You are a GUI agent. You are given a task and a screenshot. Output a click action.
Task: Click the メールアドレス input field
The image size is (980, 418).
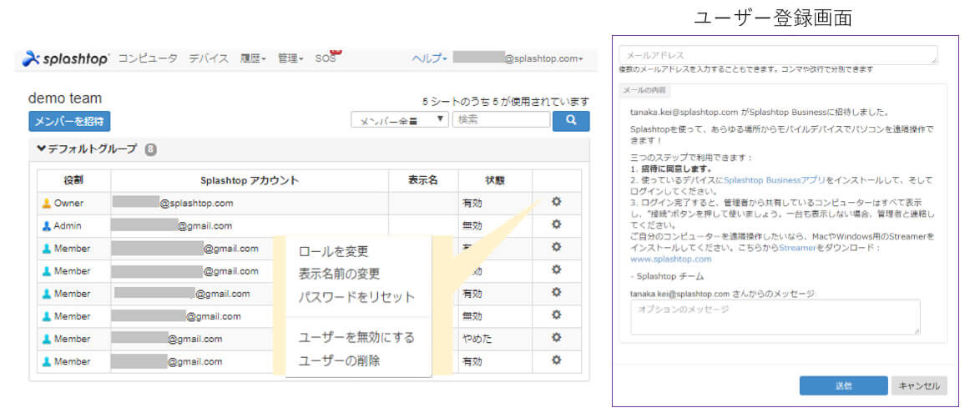pyautogui.click(x=778, y=55)
